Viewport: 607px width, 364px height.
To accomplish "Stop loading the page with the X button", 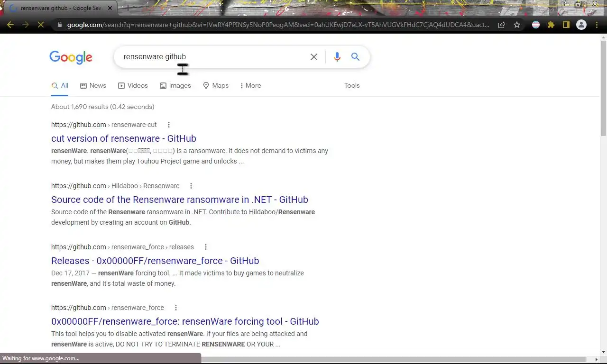I will 41,25.
